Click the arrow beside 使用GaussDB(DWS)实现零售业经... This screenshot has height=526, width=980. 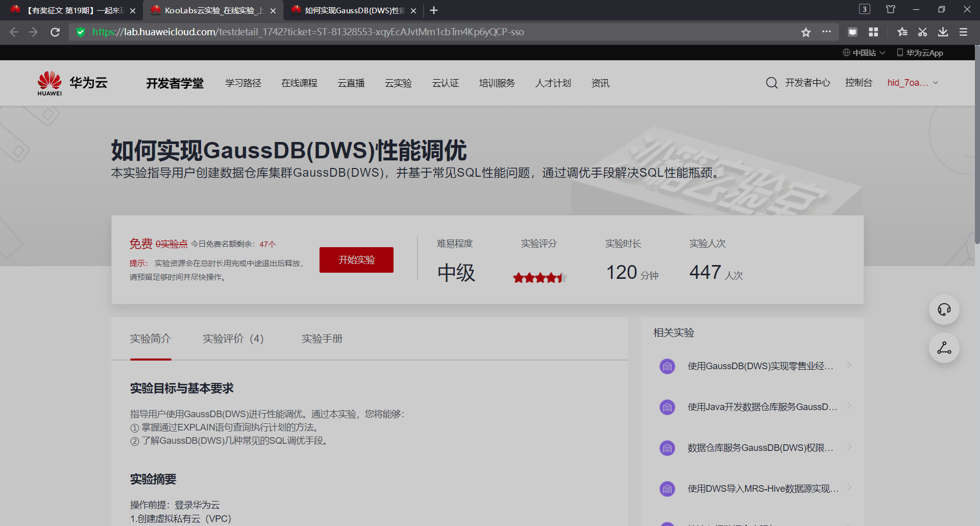click(x=849, y=365)
